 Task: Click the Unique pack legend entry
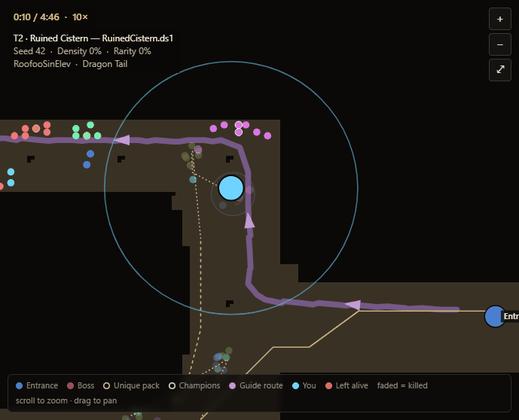pyautogui.click(x=131, y=385)
